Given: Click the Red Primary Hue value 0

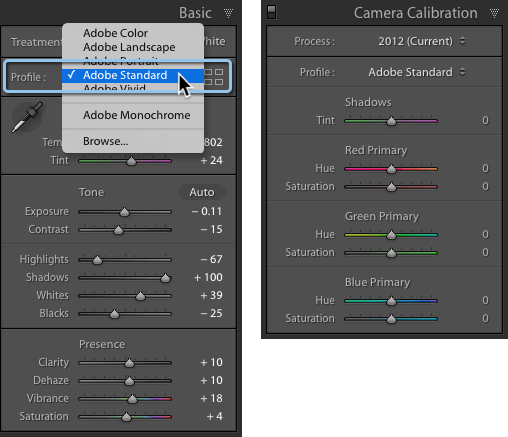Looking at the screenshot, I should [485, 168].
